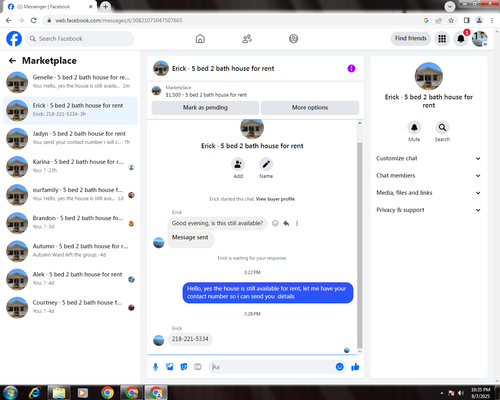The height and width of the screenshot is (400, 500).
Task: Mute conversation with bell icon in side panel
Action: coord(414,127)
